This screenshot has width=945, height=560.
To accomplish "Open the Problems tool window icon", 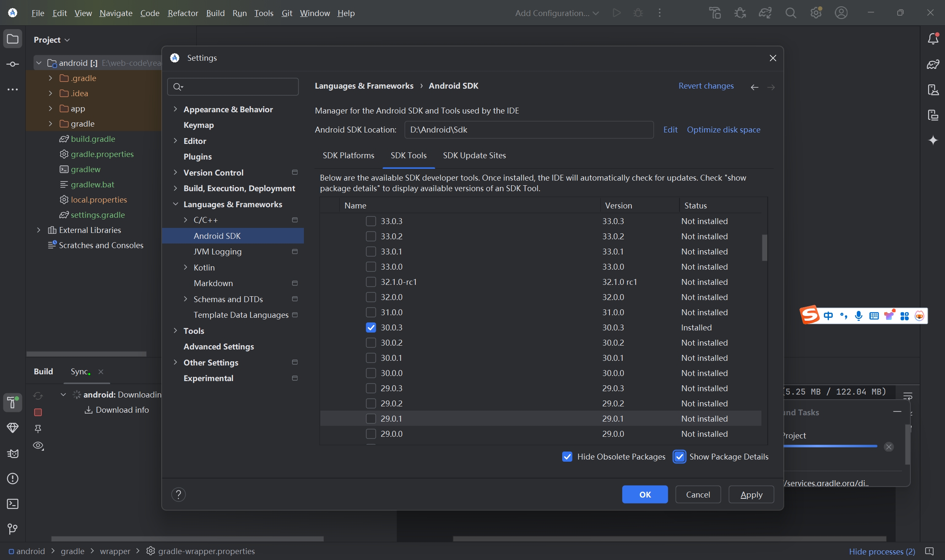I will (x=13, y=479).
